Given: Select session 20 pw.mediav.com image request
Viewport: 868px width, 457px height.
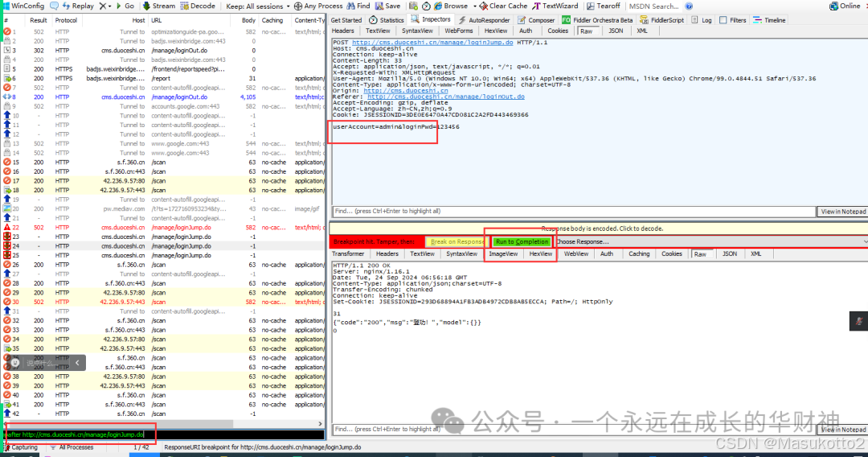Looking at the screenshot, I should pyautogui.click(x=163, y=209).
